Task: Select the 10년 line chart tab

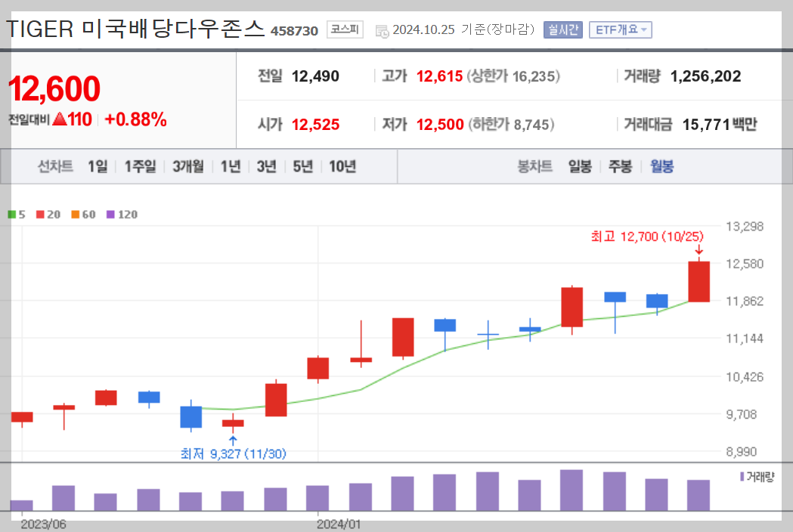Action: coord(342,165)
